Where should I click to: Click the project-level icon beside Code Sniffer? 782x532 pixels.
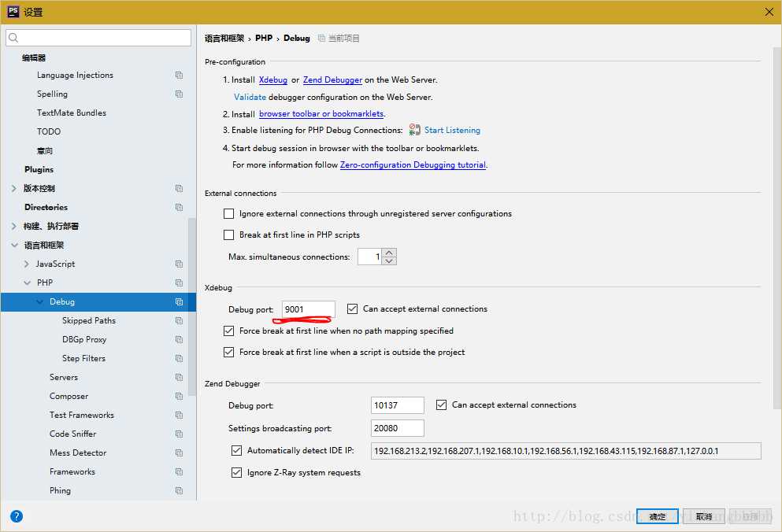(179, 434)
